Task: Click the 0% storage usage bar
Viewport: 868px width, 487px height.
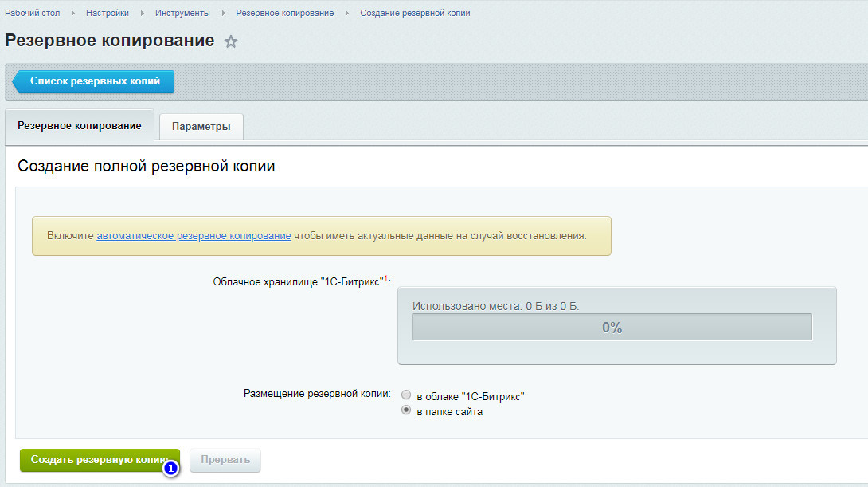Action: click(x=612, y=327)
